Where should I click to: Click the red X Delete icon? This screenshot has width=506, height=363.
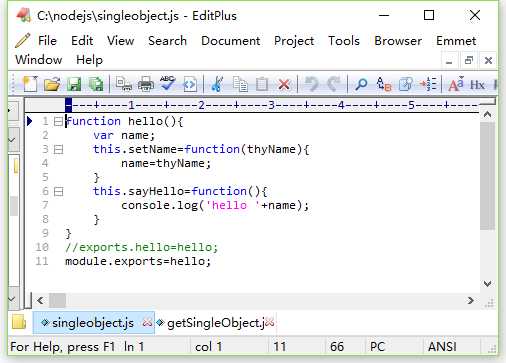[x=284, y=85]
